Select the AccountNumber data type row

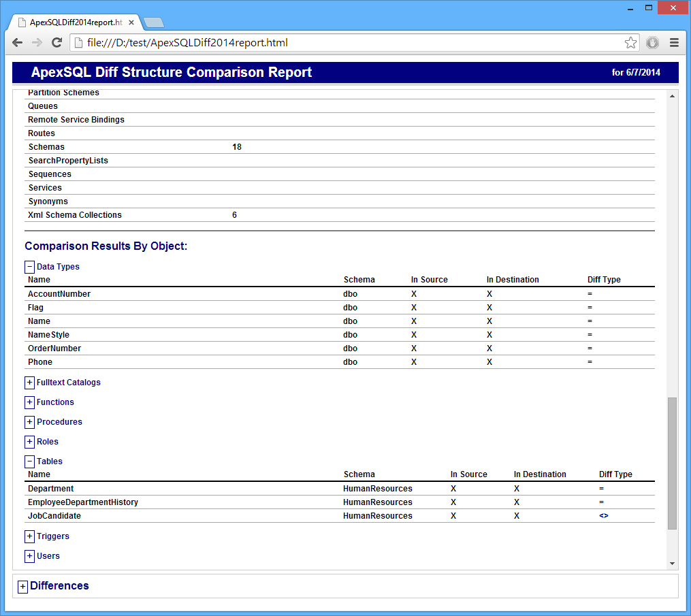click(x=340, y=294)
